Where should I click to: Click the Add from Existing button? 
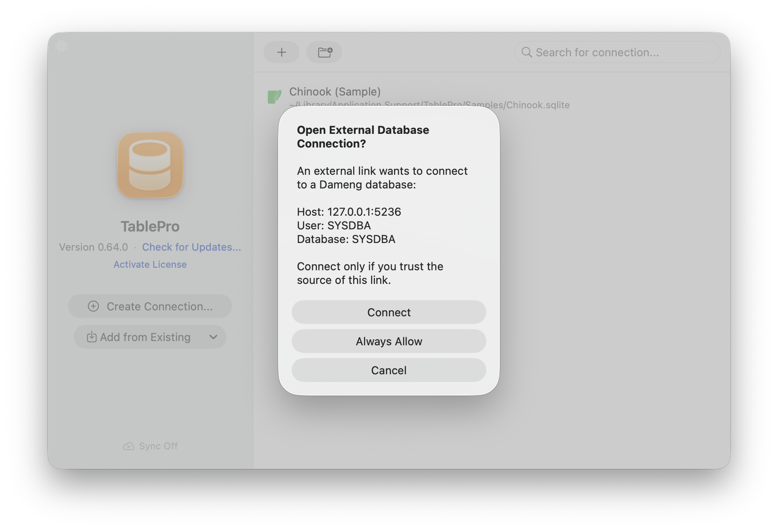coord(150,337)
